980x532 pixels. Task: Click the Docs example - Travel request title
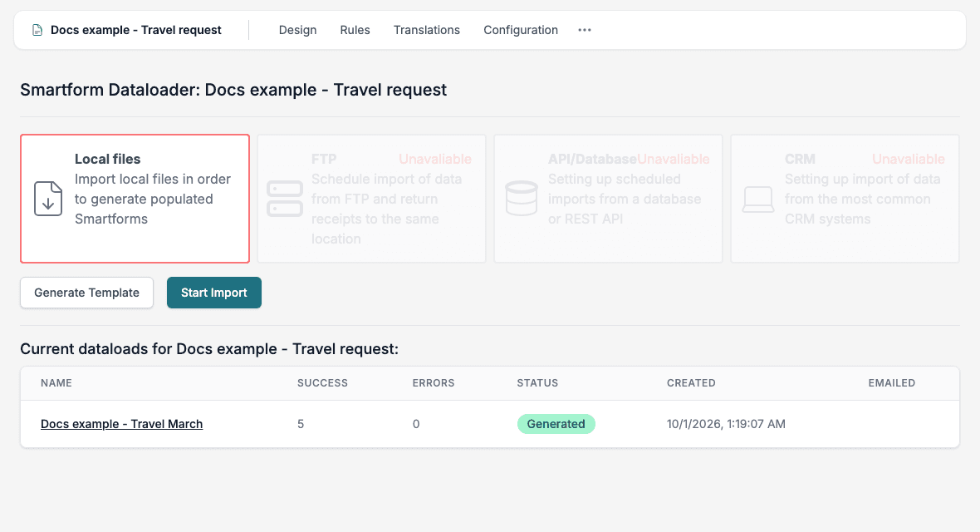[x=135, y=30]
